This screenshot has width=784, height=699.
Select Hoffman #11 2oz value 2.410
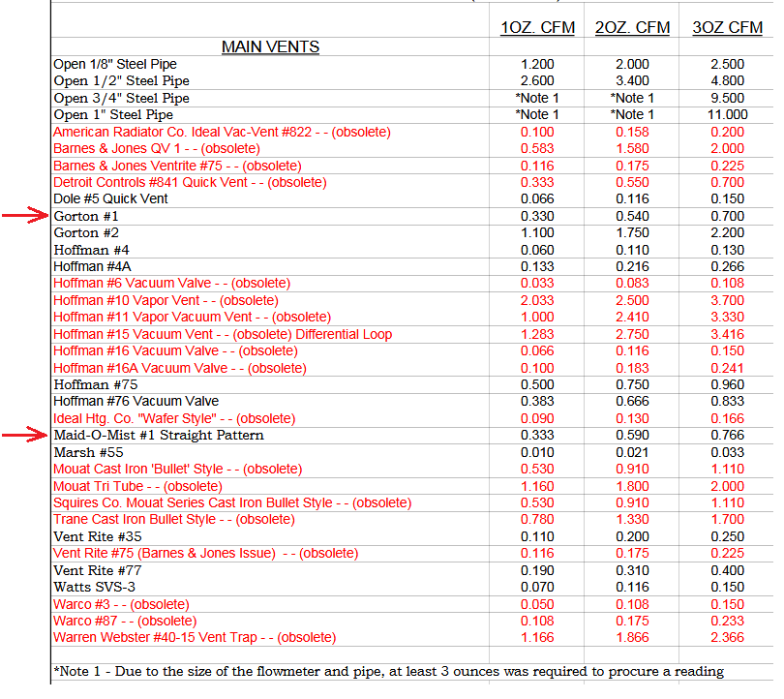point(632,317)
